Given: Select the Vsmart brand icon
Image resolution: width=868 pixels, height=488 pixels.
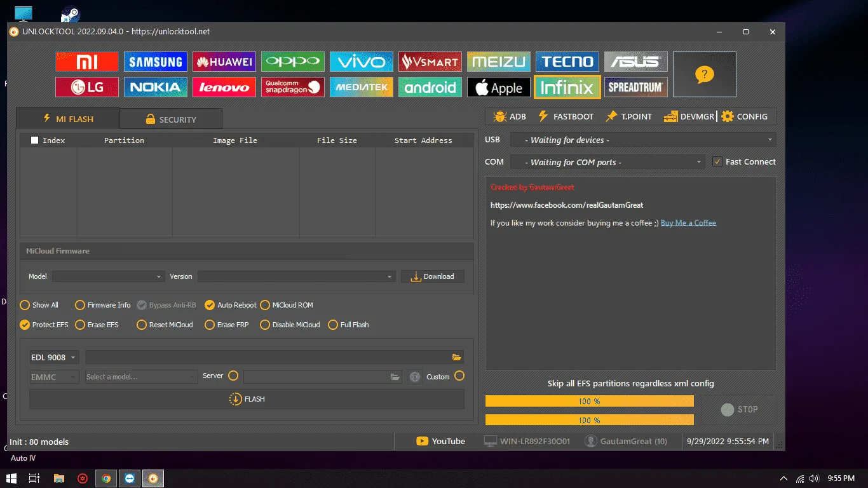Looking at the screenshot, I should pos(430,62).
